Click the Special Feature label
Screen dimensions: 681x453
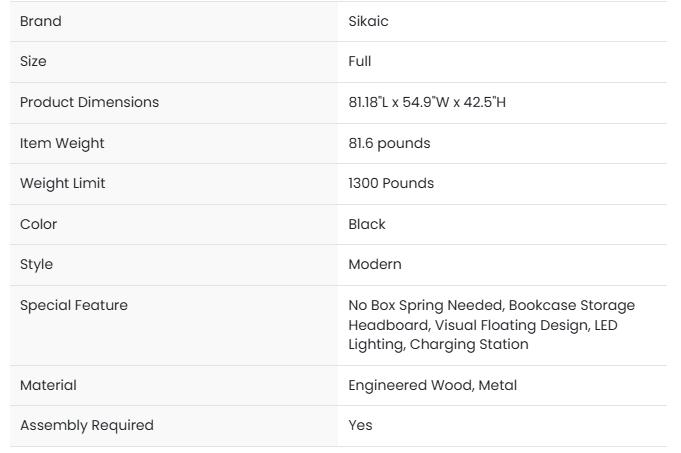[74, 305]
